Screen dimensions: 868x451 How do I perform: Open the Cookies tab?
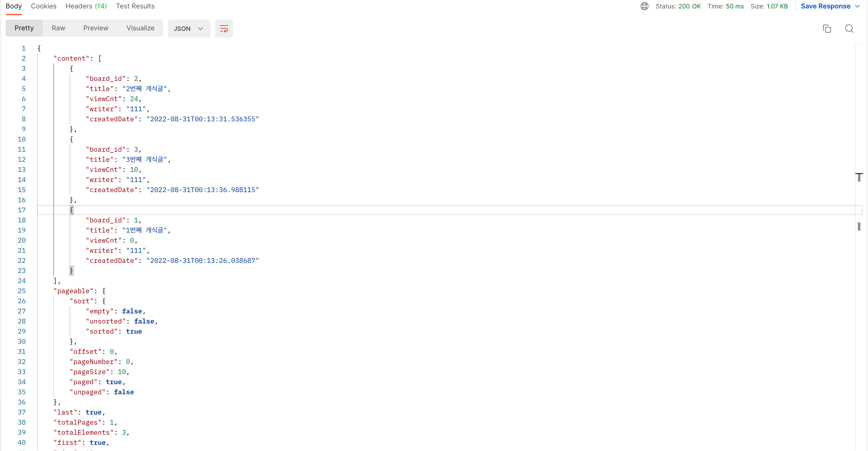pos(44,6)
